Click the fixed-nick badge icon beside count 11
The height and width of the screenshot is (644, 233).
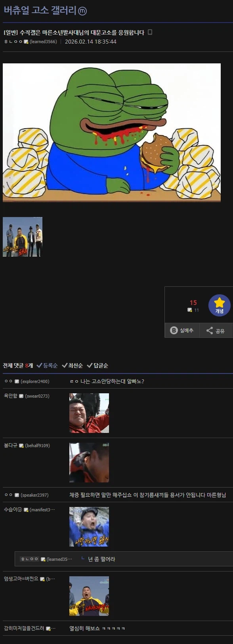pos(190,310)
